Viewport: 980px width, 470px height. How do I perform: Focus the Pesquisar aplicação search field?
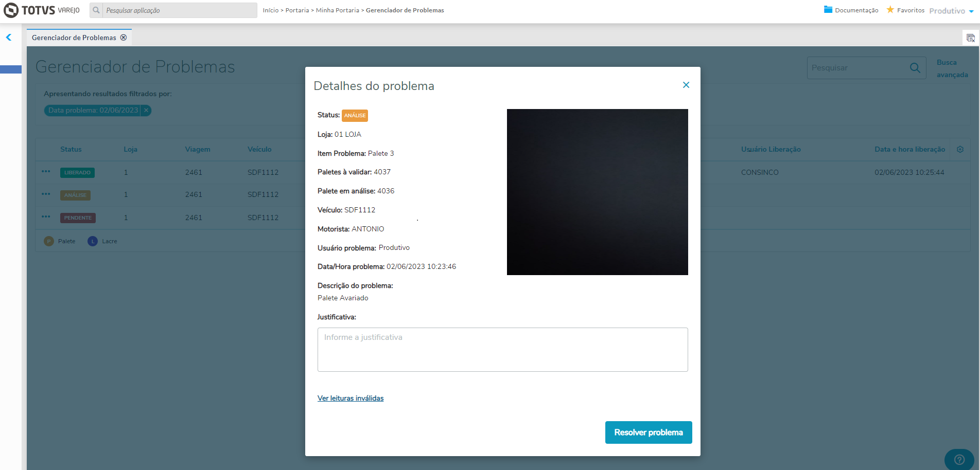click(x=180, y=10)
